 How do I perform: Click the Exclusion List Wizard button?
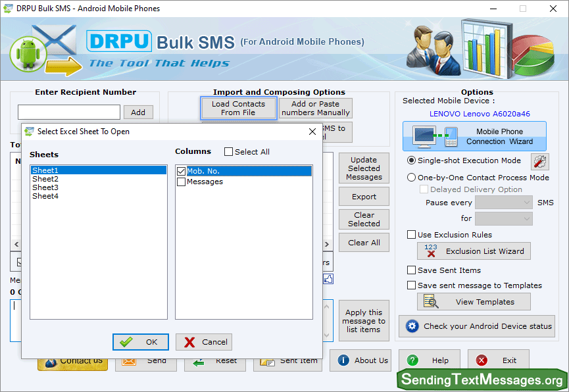(474, 251)
